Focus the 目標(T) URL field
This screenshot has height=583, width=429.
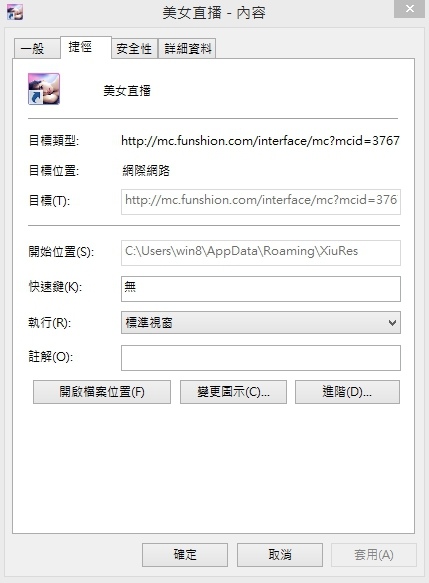261,202
